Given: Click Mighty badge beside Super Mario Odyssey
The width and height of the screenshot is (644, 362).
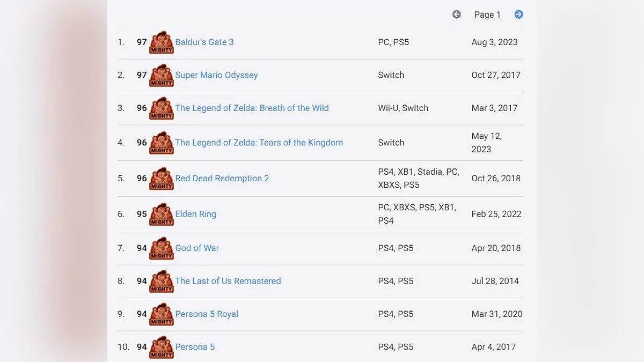Looking at the screenshot, I should pyautogui.click(x=162, y=75).
